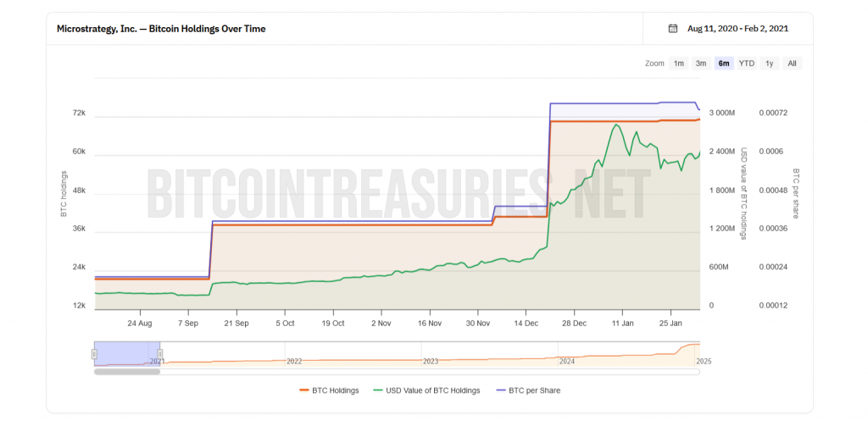Click the purple BTC per Share legend marker
Viewport: 868px width, 421px height.
[x=500, y=391]
